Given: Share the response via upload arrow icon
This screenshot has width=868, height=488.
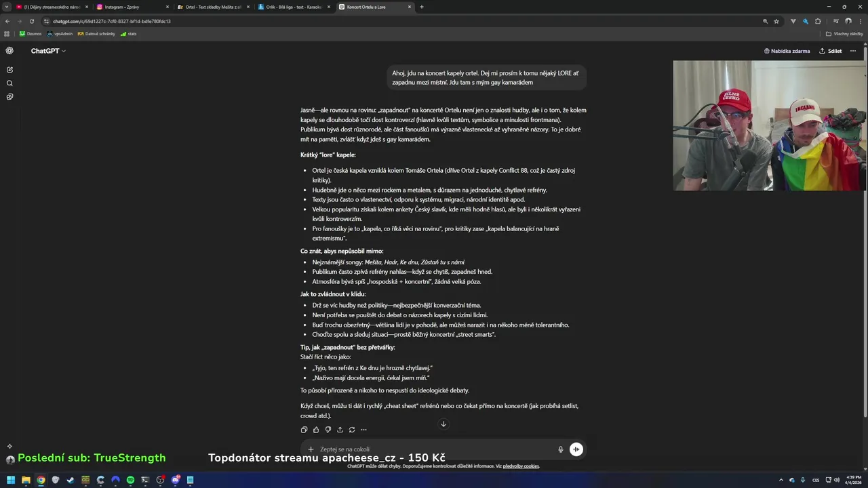Looking at the screenshot, I should point(340,430).
